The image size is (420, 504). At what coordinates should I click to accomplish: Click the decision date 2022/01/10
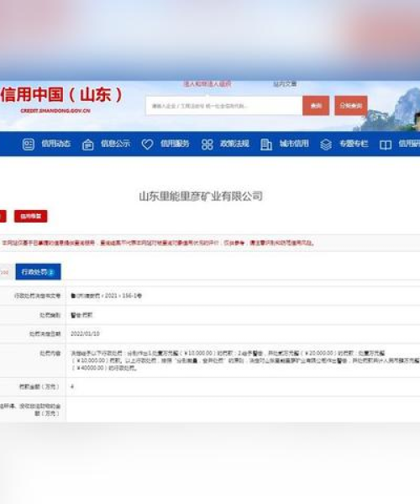pos(85,334)
